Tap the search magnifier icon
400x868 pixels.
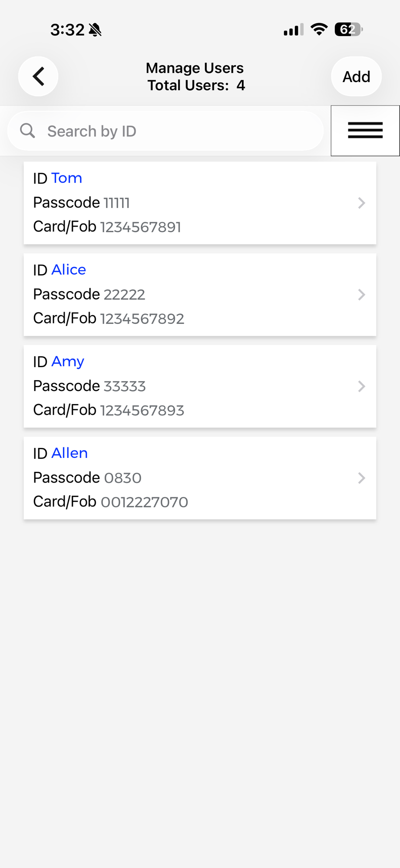[28, 131]
